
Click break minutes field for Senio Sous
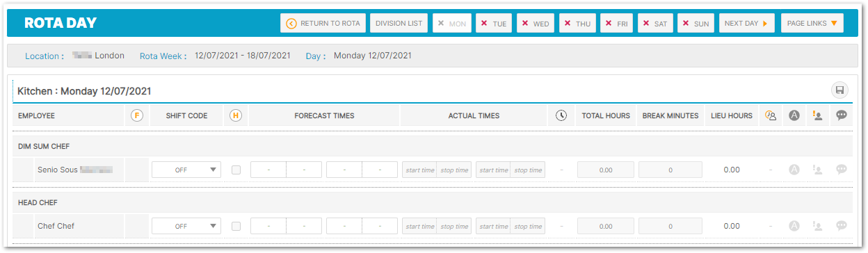tap(670, 170)
